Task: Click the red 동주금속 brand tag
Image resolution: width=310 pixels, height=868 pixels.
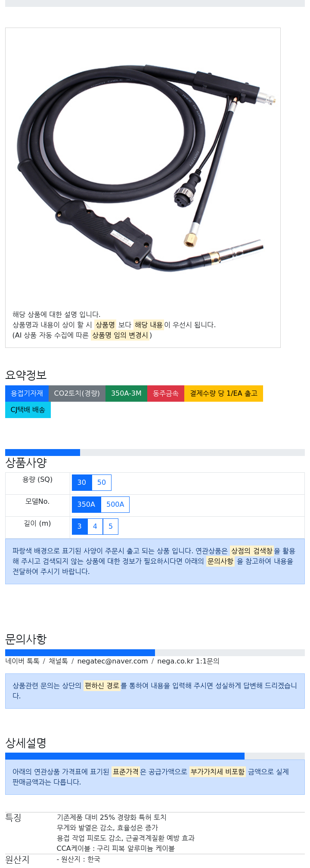Action: [166, 394]
